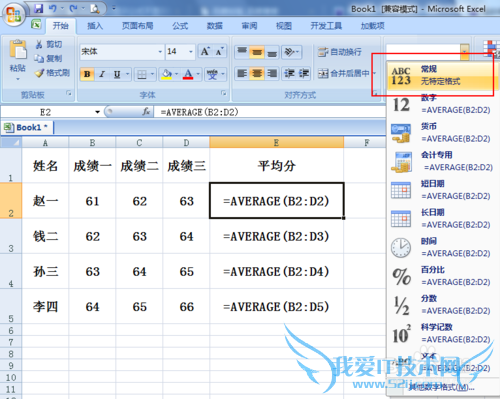Open font group dialog launcher

(x=224, y=93)
